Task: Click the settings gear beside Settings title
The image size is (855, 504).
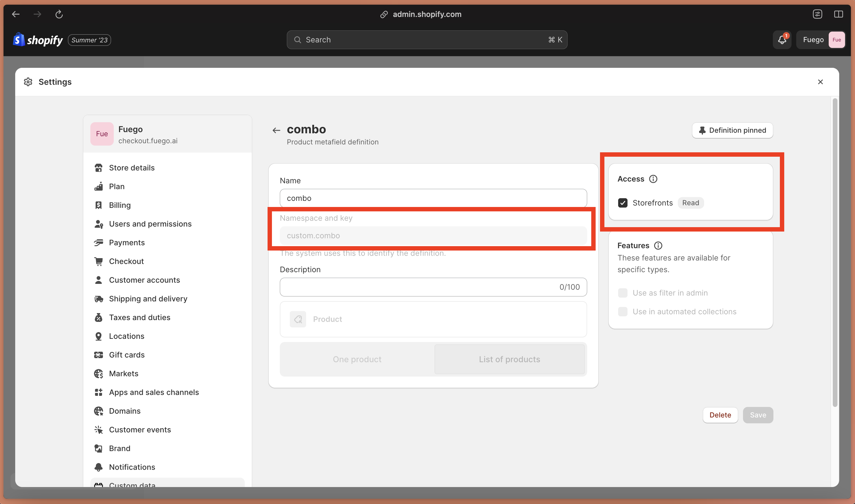Action: pos(28,82)
